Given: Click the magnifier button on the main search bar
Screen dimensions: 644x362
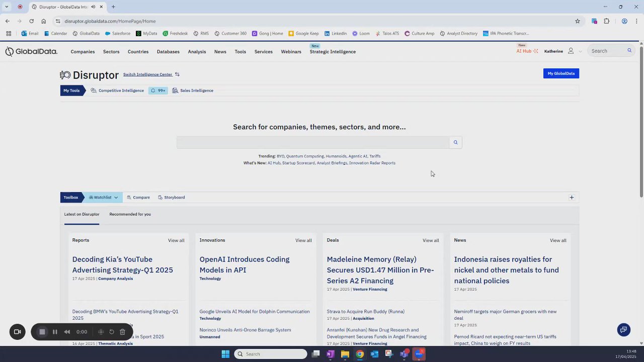Looking at the screenshot, I should 455,142.
